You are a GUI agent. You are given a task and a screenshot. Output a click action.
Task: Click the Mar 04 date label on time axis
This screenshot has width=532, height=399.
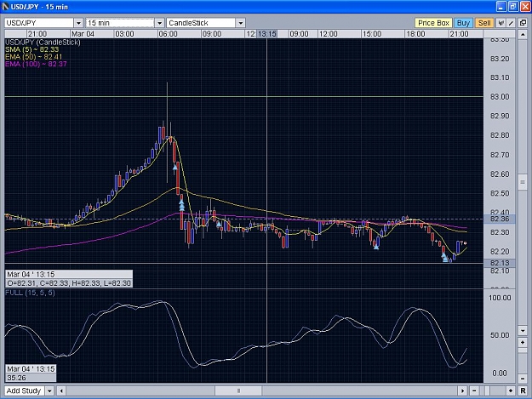(83, 34)
